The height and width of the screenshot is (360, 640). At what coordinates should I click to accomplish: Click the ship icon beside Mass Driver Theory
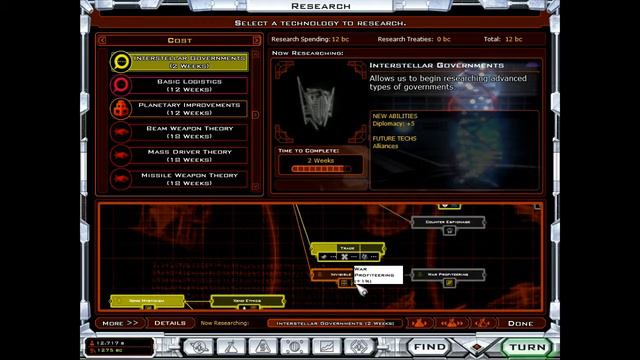point(121,156)
